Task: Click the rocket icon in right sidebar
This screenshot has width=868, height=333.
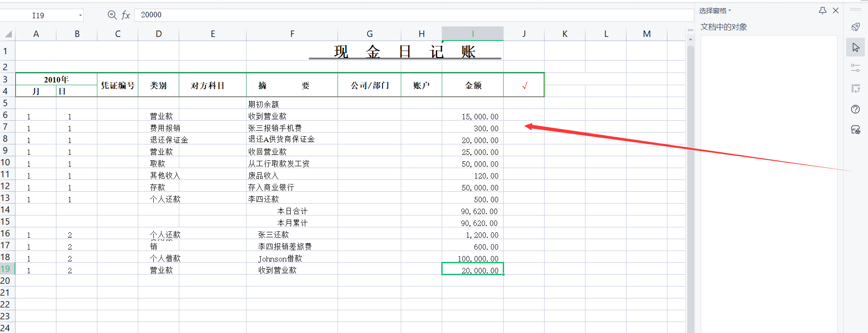Action: point(855,27)
